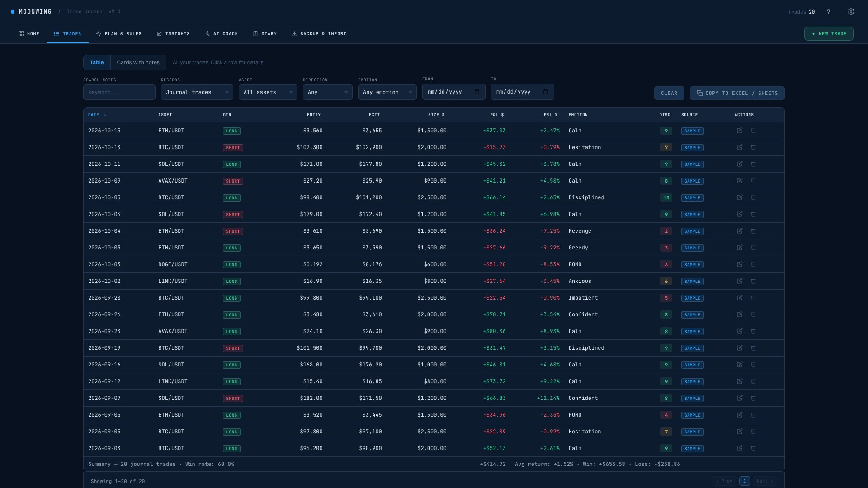This screenshot has width=868, height=488.
Task: Delete the Impatient emotion trade row
Action: click(753, 298)
